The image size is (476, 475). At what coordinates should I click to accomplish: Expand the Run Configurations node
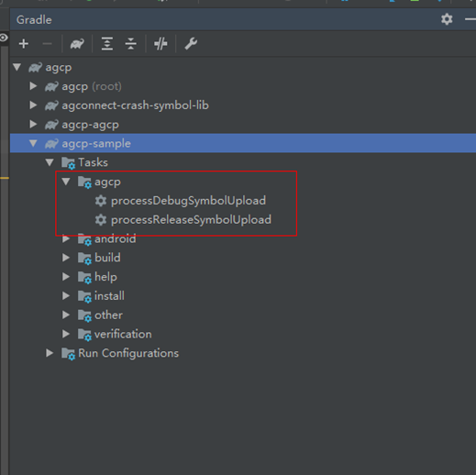click(50, 353)
